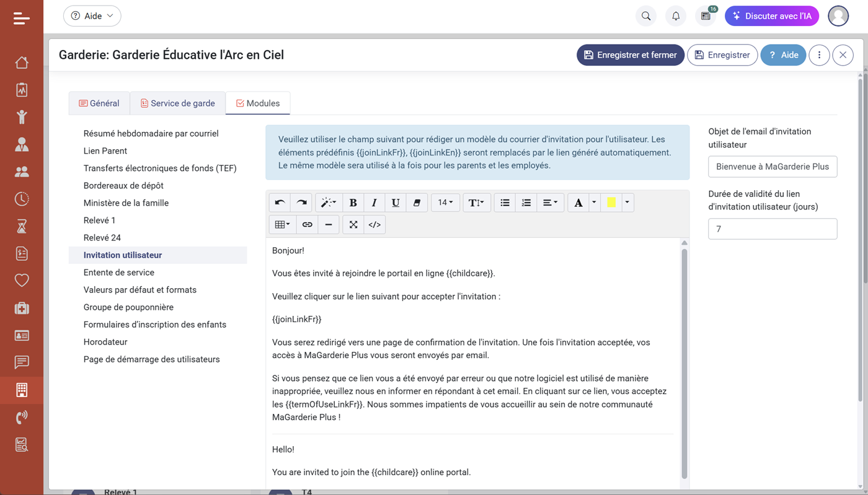868x495 pixels.
Task: Clear formatting with the eraser tool
Action: [417, 203]
